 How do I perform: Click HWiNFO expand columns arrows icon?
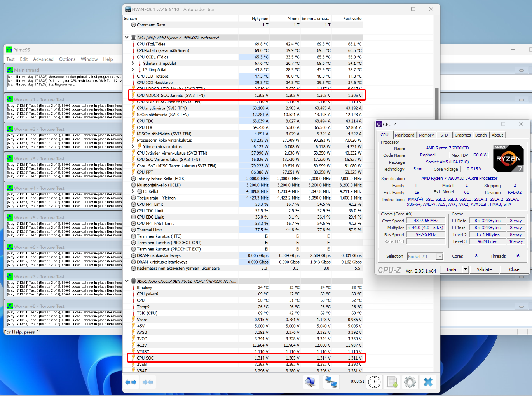(x=131, y=382)
